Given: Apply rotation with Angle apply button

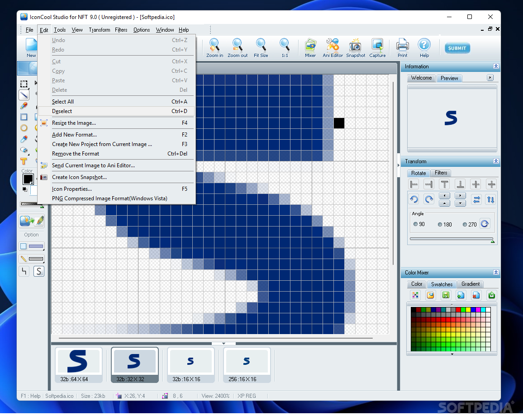Looking at the screenshot, I should [x=485, y=224].
